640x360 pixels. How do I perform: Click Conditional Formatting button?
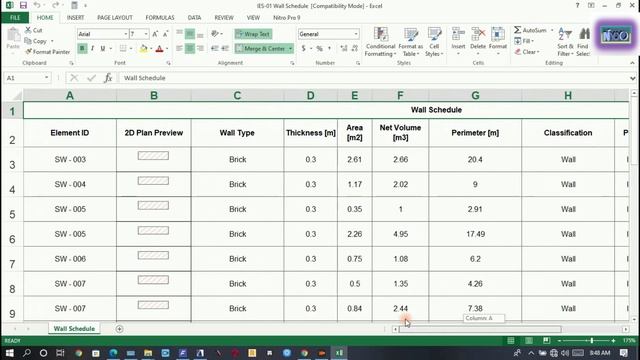pyautogui.click(x=380, y=42)
